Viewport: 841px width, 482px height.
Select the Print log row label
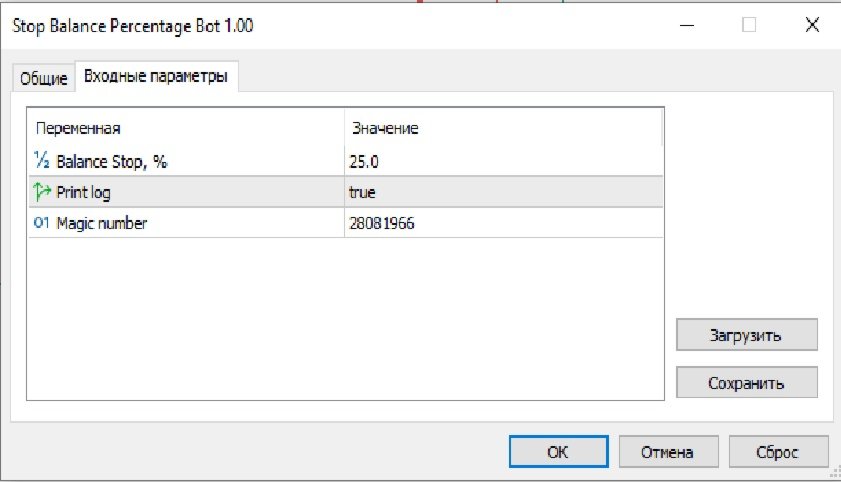pyautogui.click(x=83, y=191)
